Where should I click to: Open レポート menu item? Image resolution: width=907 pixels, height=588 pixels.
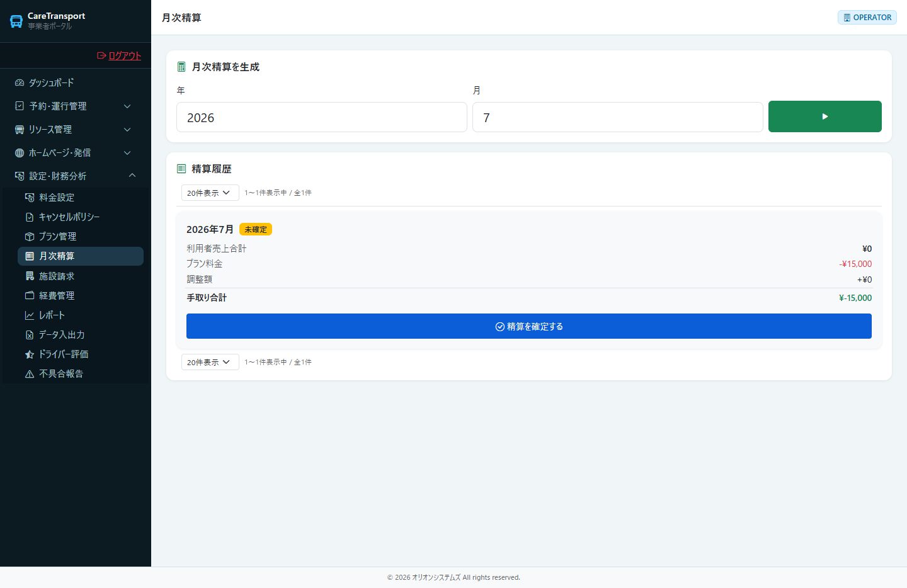tap(81, 315)
